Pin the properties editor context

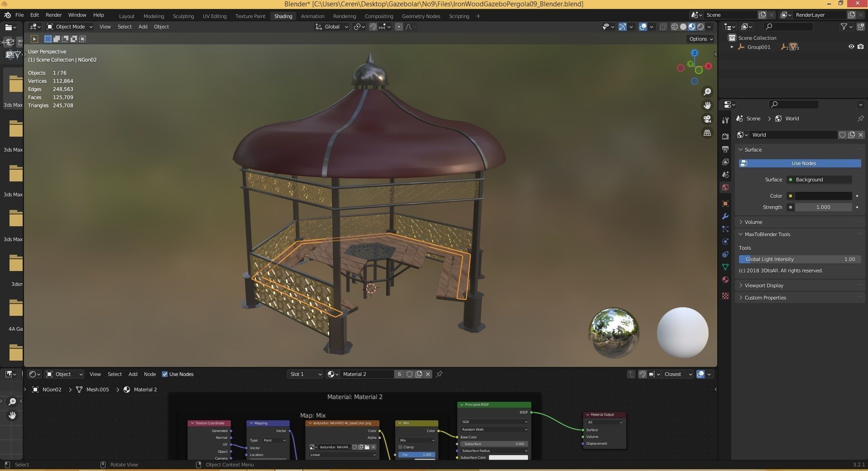coord(860,119)
